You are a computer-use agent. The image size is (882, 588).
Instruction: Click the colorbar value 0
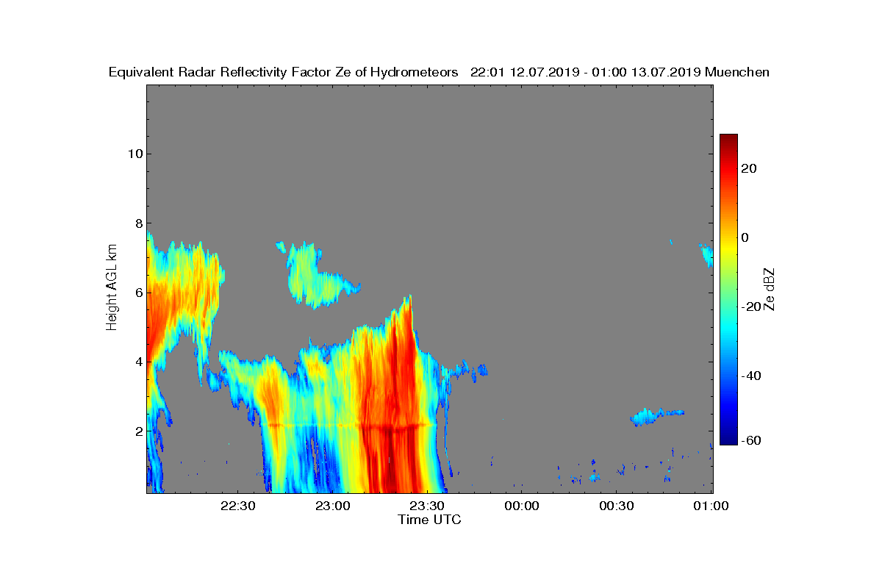pos(746,237)
